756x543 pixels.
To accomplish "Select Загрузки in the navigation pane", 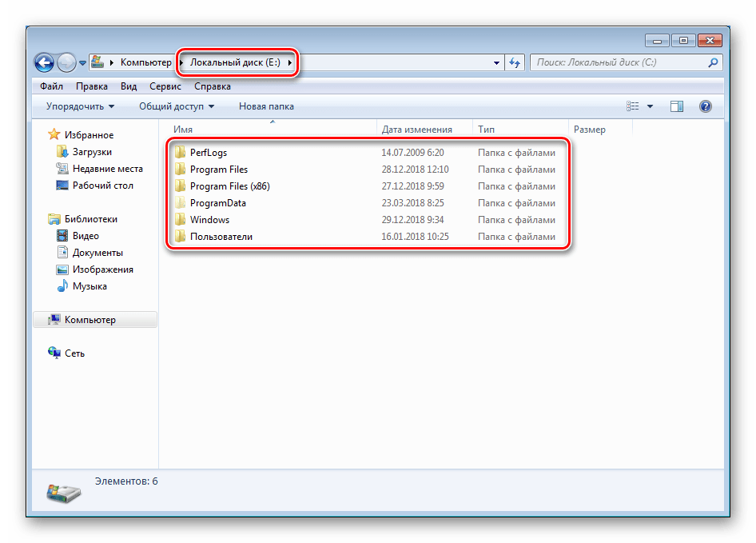I will [92, 152].
